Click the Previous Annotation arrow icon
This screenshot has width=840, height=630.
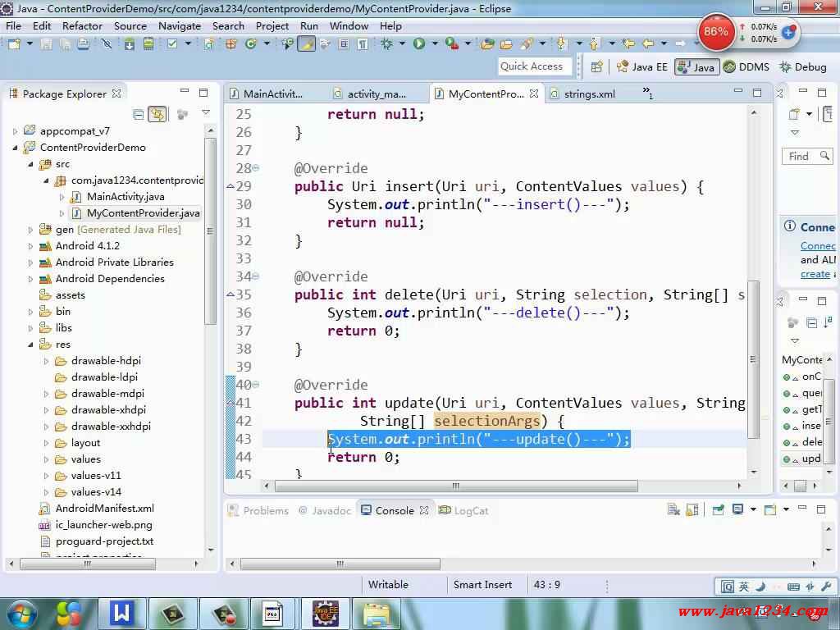pyautogui.click(x=594, y=44)
